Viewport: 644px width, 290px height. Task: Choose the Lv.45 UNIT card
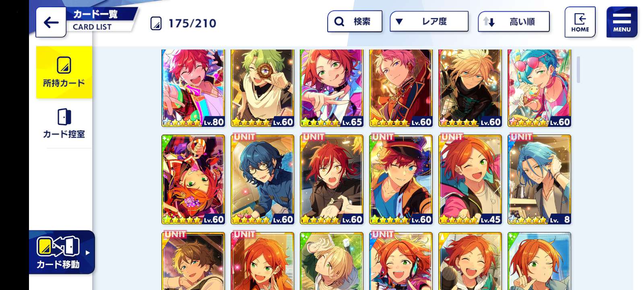[x=470, y=180]
